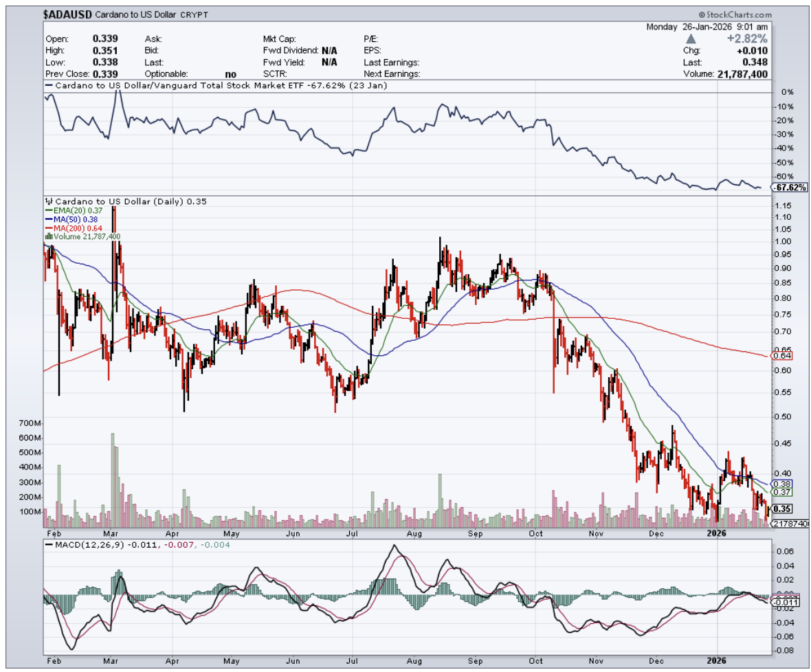Click the candlestick icon beside Cardano Daily legend
Screen dimensions: 811x672
click(49, 201)
